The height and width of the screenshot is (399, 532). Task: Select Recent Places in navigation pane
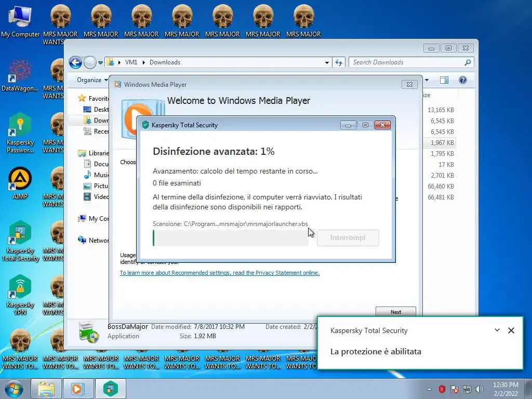96,131
